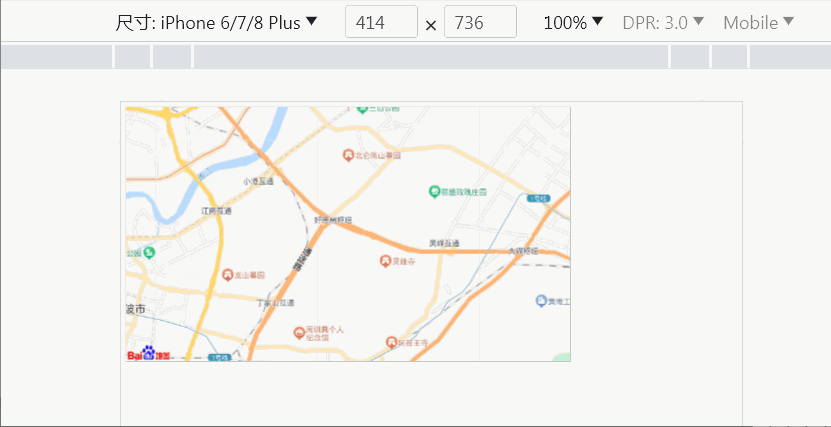Click the 大碶枢纽 label on map
This screenshot has height=427, width=831.
tap(523, 251)
